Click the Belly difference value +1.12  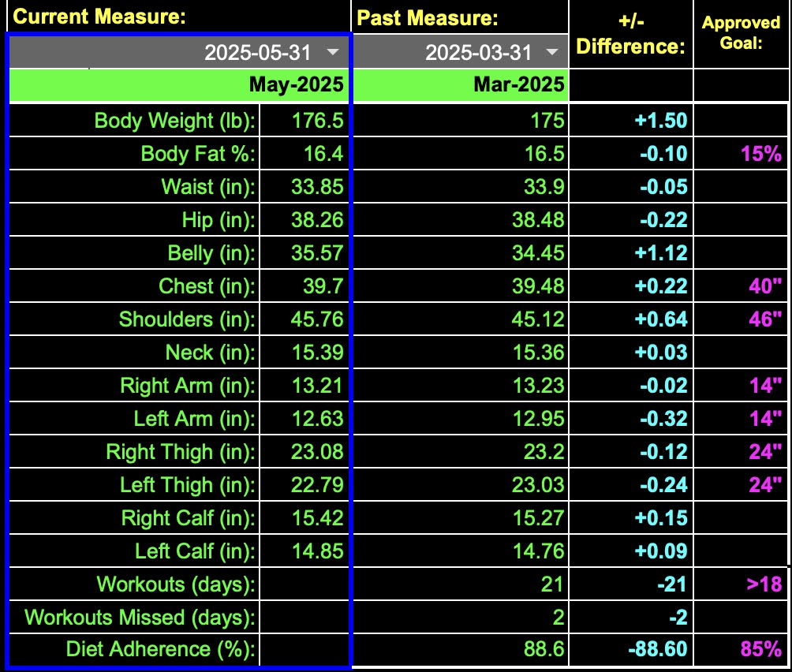(x=660, y=253)
